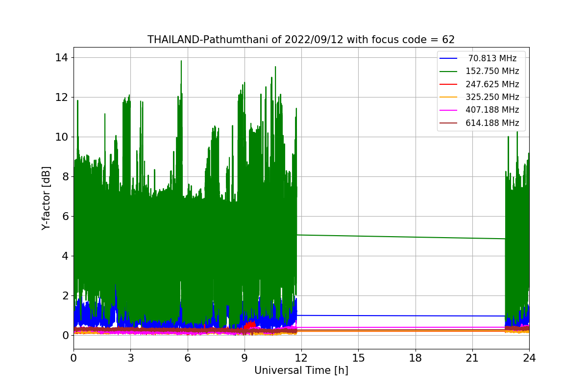Click the y-axis tick label 14
Viewport: 588px width, 392px height.
62,57
